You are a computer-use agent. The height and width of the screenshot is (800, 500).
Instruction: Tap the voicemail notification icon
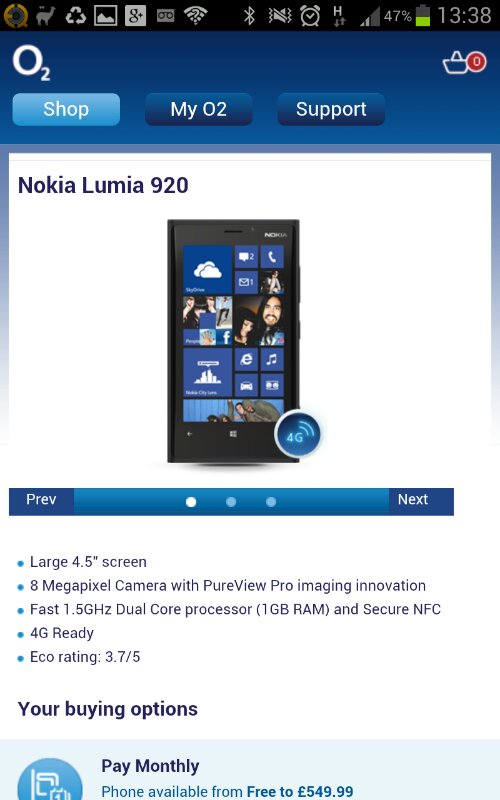165,15
